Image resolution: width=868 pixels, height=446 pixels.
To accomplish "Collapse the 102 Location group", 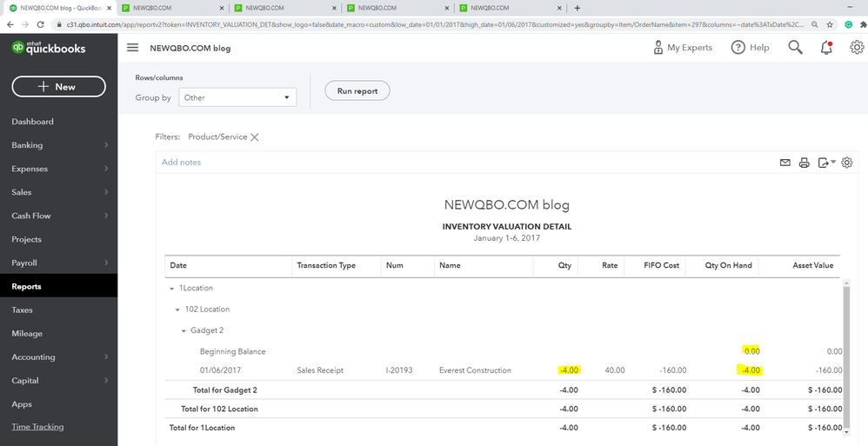I will click(177, 310).
